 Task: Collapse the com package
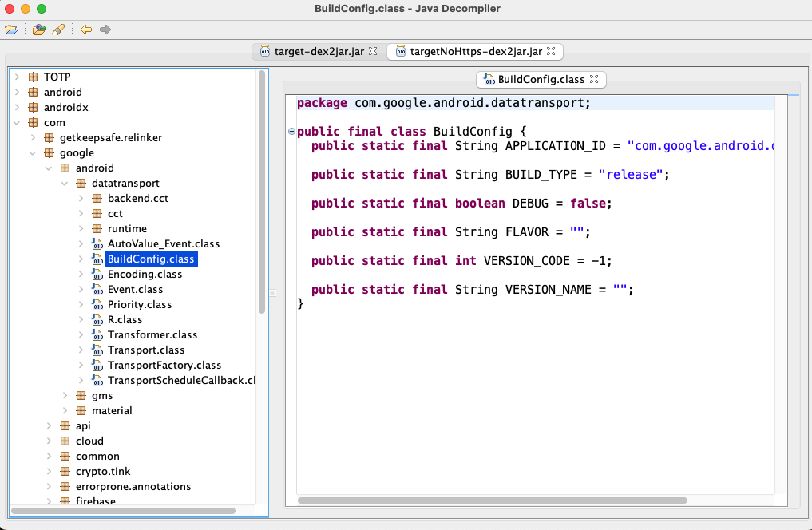17,123
